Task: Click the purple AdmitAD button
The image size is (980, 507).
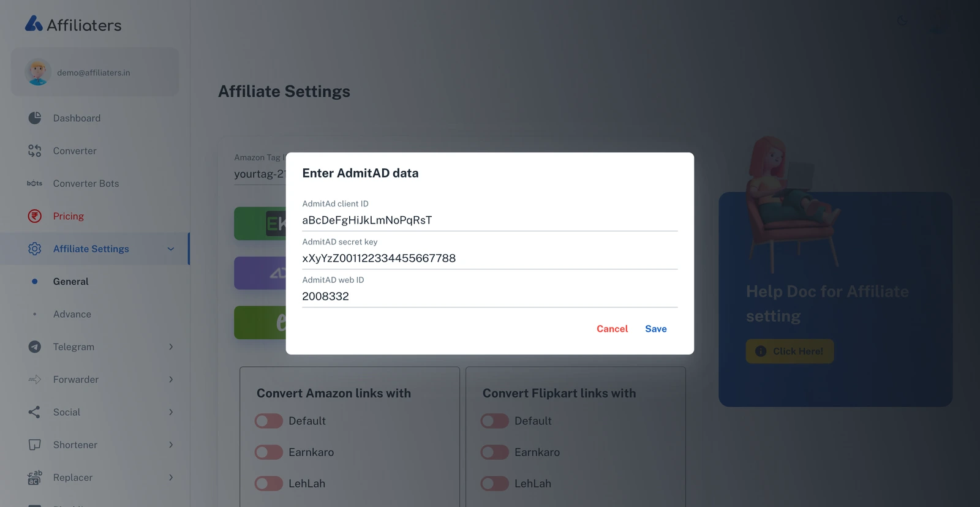Action: tap(260, 273)
